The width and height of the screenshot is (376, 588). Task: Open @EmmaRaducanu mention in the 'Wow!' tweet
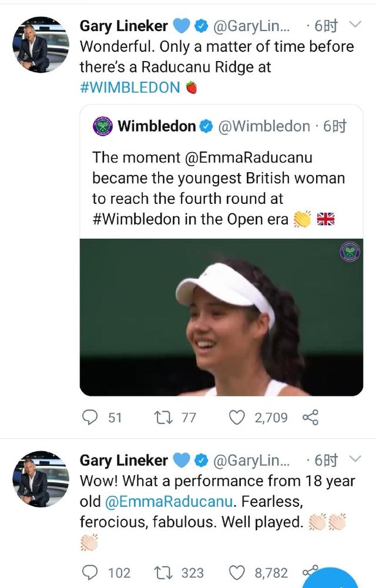point(170,502)
